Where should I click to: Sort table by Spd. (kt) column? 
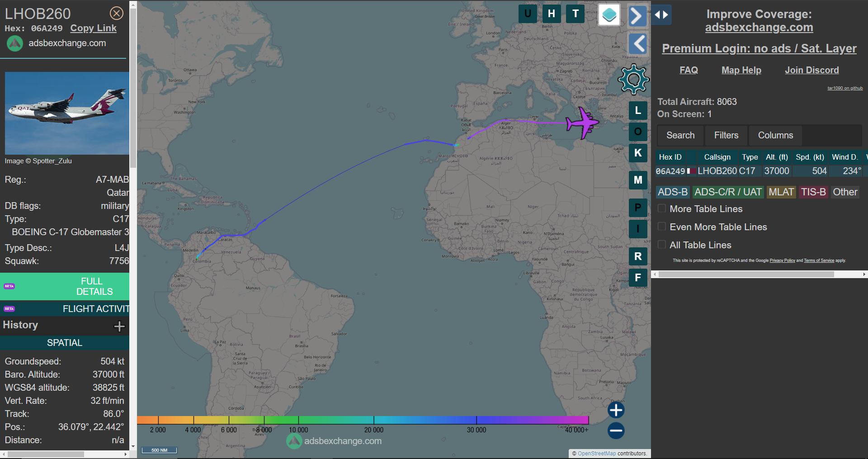click(x=810, y=157)
